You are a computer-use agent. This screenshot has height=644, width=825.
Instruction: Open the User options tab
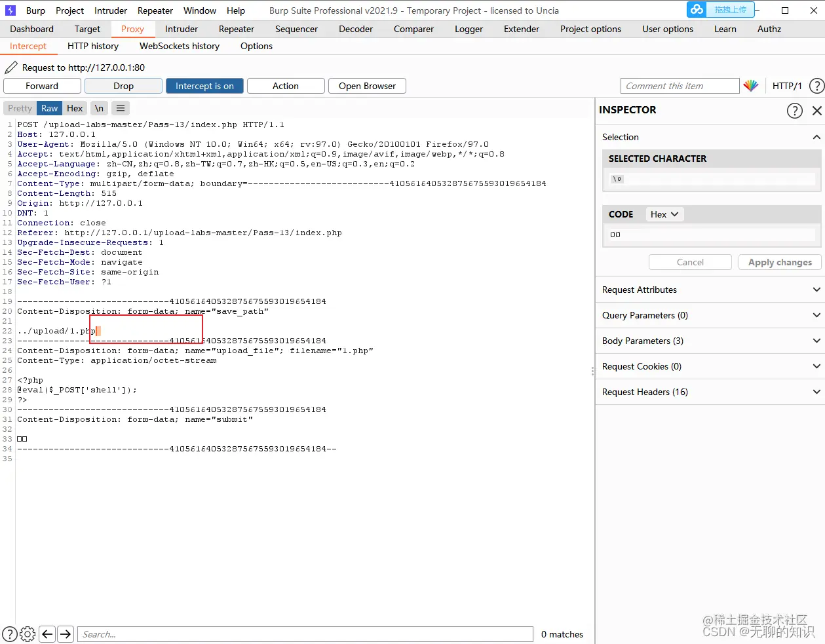[668, 29]
